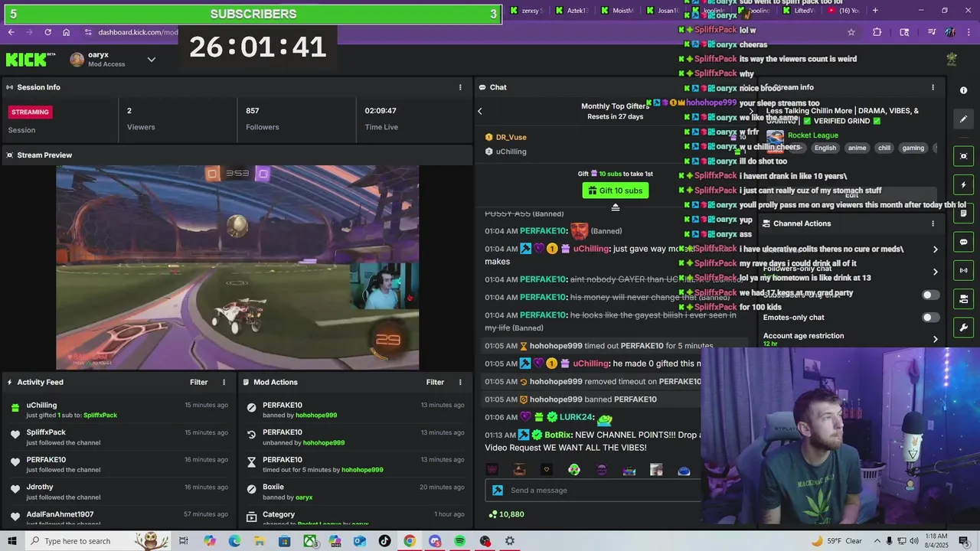
Task: Switch to Aztek13 browser tab
Action: 571,11
